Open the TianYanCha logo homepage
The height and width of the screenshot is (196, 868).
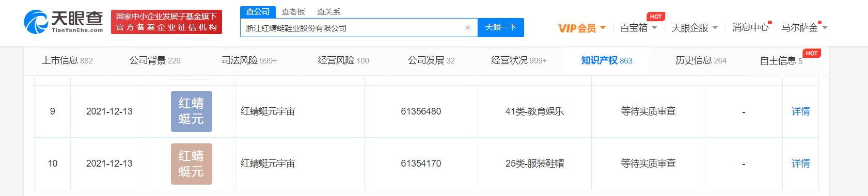tap(64, 22)
